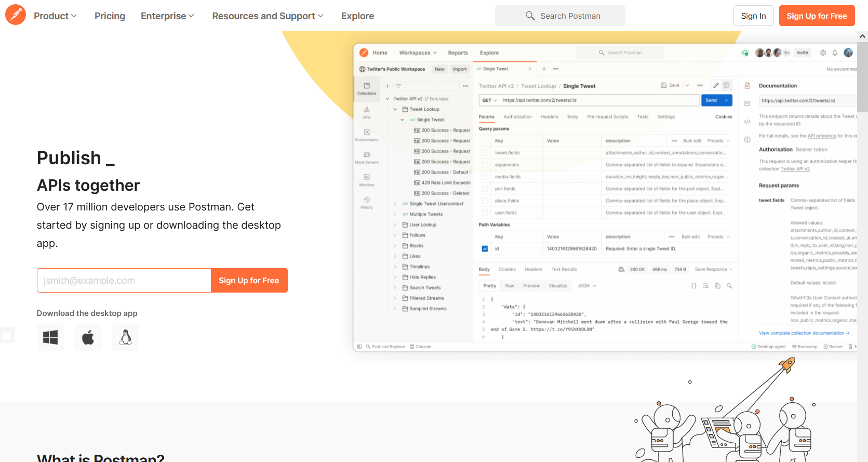Open Console in the app status bar

[x=420, y=347]
